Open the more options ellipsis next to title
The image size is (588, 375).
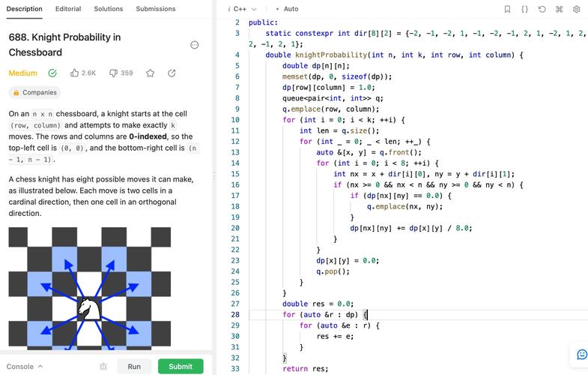(195, 45)
